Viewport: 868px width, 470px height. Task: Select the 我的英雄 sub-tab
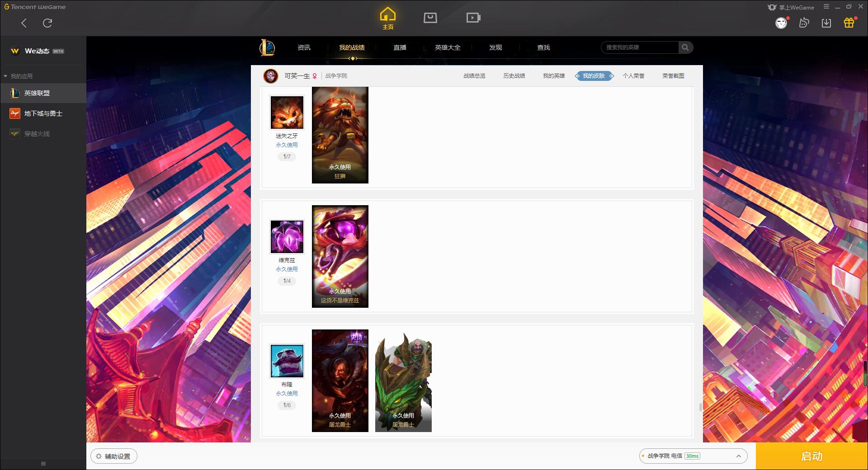tap(554, 76)
